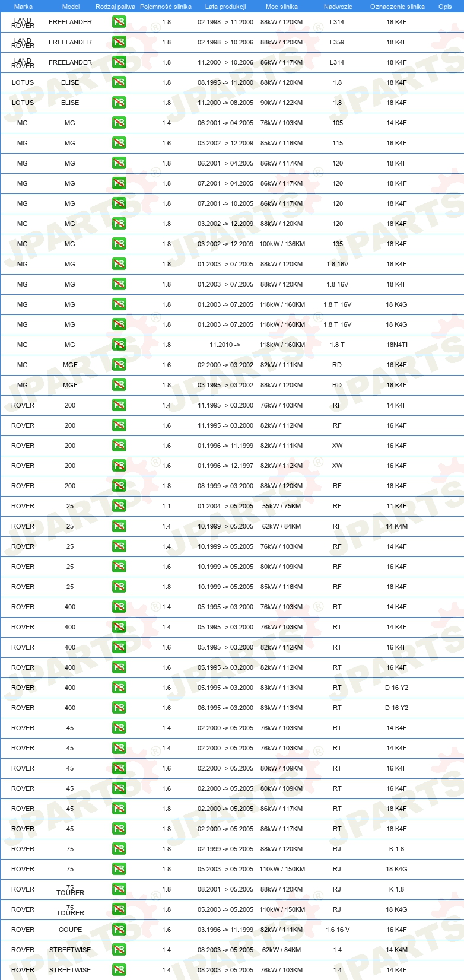Click the Lata produkcji column header

click(x=225, y=7)
